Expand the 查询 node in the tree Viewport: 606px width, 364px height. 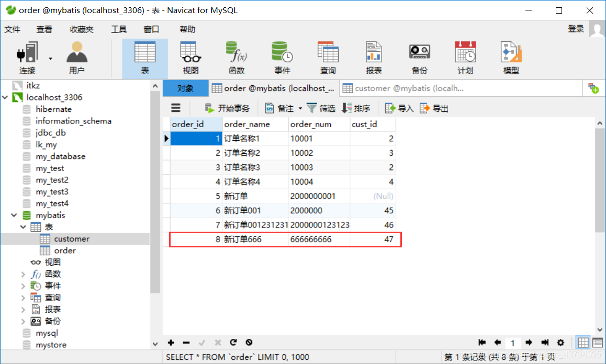[x=23, y=298]
